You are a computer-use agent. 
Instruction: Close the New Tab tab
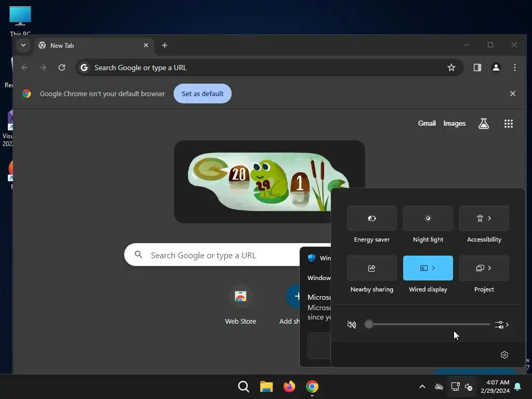pos(146,45)
